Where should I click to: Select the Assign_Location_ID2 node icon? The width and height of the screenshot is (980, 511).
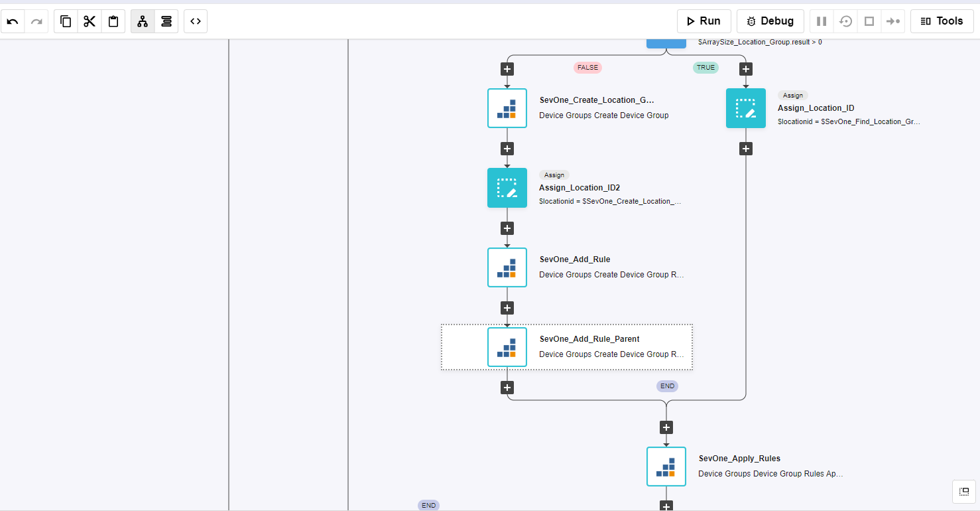coord(507,188)
